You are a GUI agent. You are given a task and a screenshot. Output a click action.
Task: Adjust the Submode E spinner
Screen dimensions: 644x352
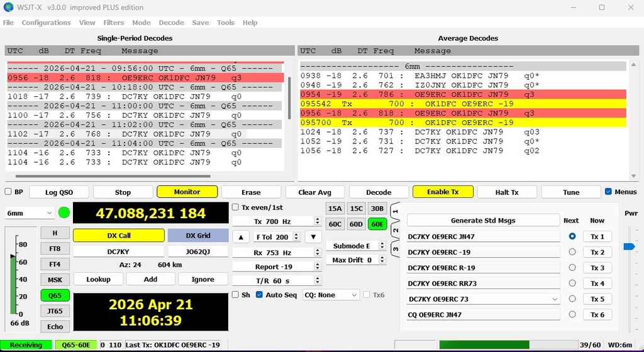point(382,246)
